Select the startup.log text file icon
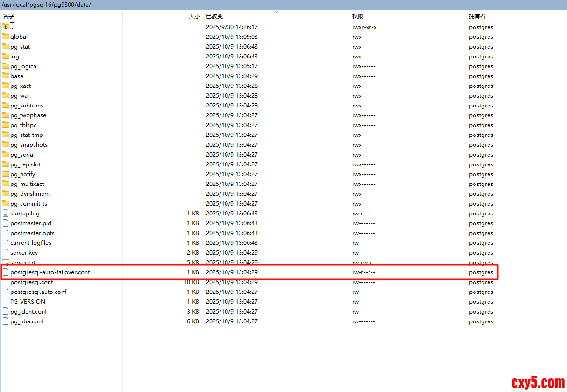The height and width of the screenshot is (392, 567). [6, 213]
